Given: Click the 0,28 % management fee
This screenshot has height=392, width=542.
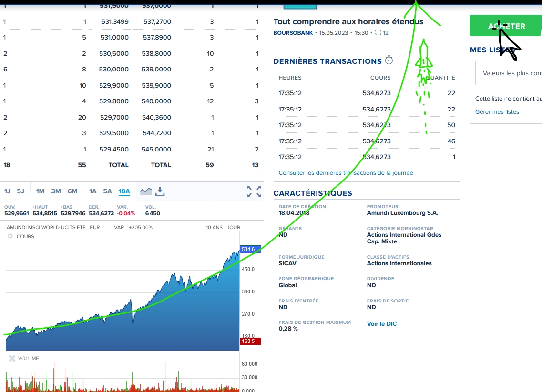Looking at the screenshot, I should tap(288, 329).
